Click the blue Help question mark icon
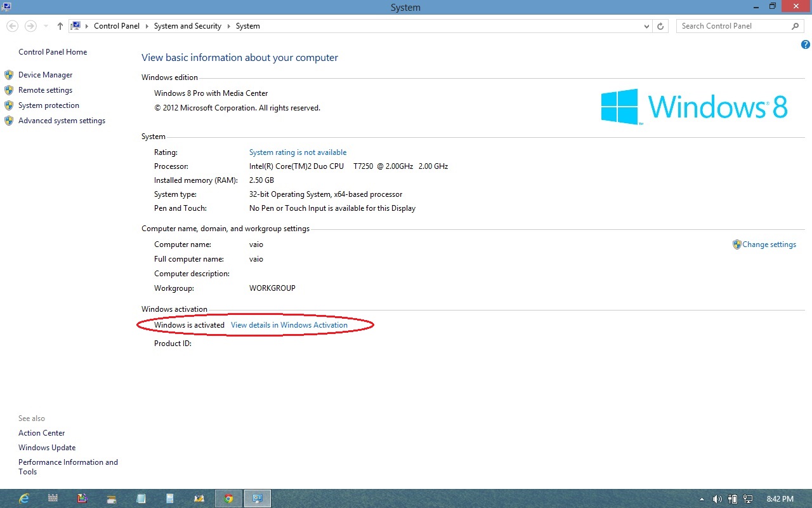Viewport: 812px width, 508px height. coord(806,44)
